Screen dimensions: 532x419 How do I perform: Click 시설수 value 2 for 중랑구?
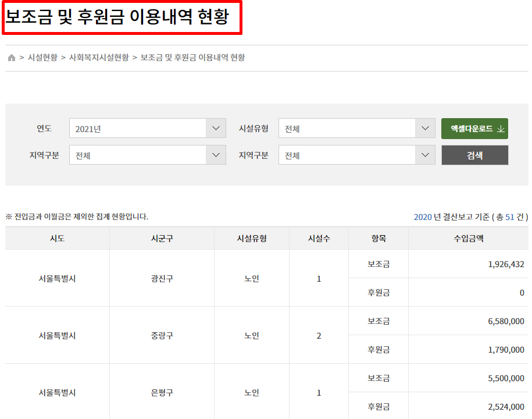(319, 336)
